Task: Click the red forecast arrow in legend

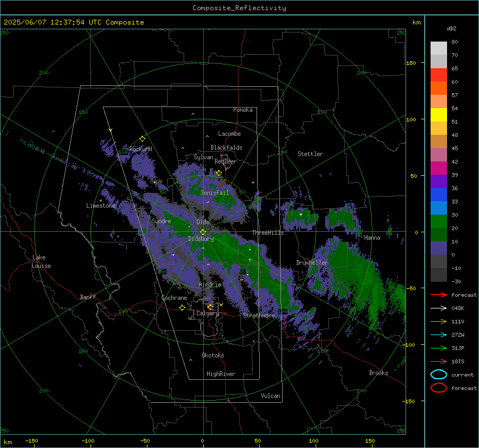Action: pyautogui.click(x=439, y=295)
